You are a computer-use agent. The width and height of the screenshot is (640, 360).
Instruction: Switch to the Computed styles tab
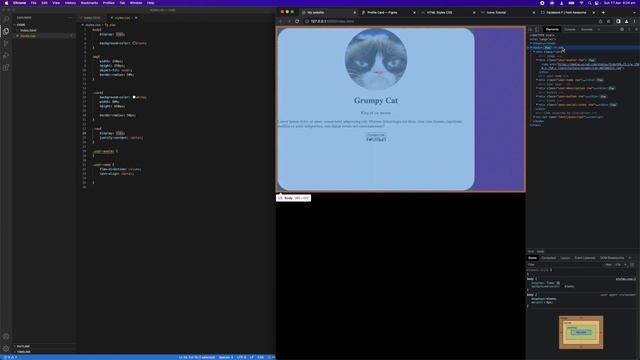tap(548, 258)
